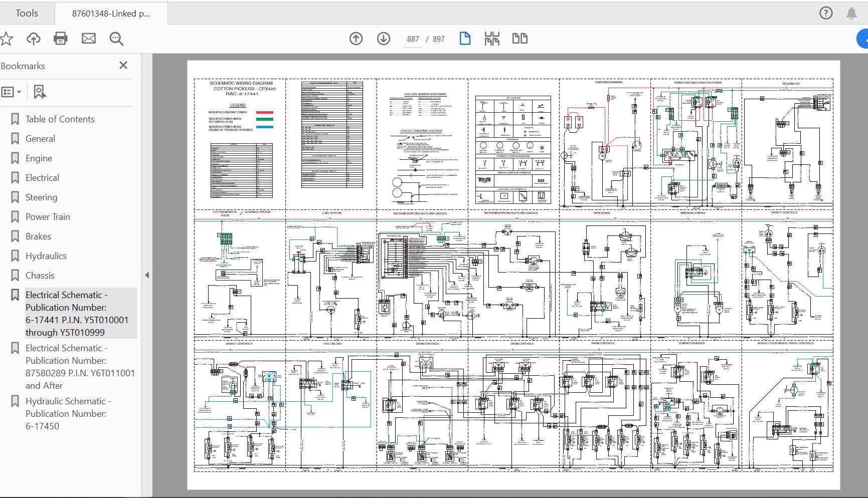Open the find text magnifier icon

click(x=116, y=39)
